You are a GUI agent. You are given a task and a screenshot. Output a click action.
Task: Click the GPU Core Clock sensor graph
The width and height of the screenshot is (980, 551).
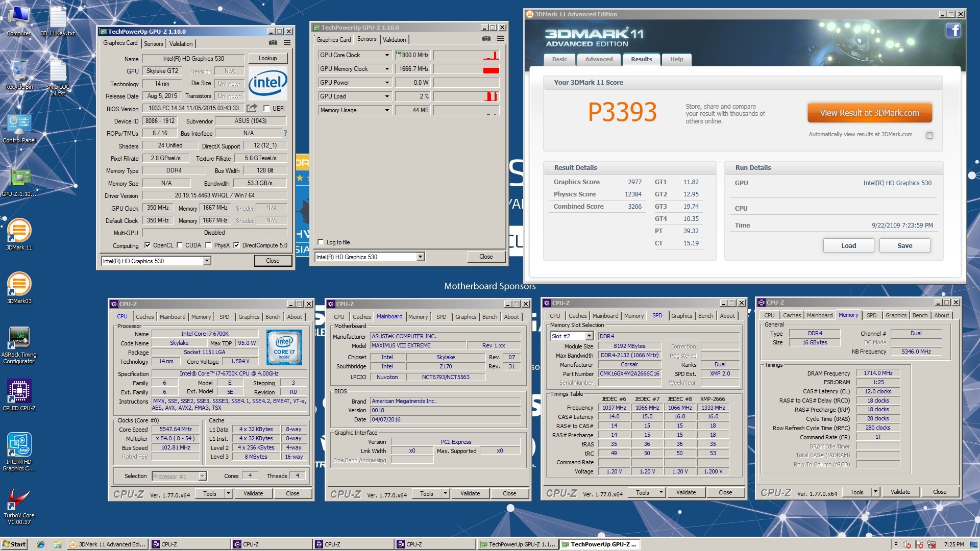tap(467, 55)
